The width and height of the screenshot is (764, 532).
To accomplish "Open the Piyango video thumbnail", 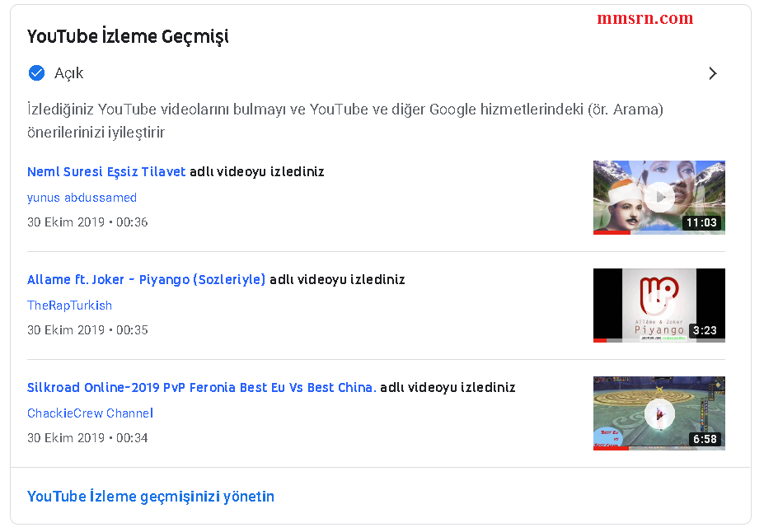I will point(659,306).
